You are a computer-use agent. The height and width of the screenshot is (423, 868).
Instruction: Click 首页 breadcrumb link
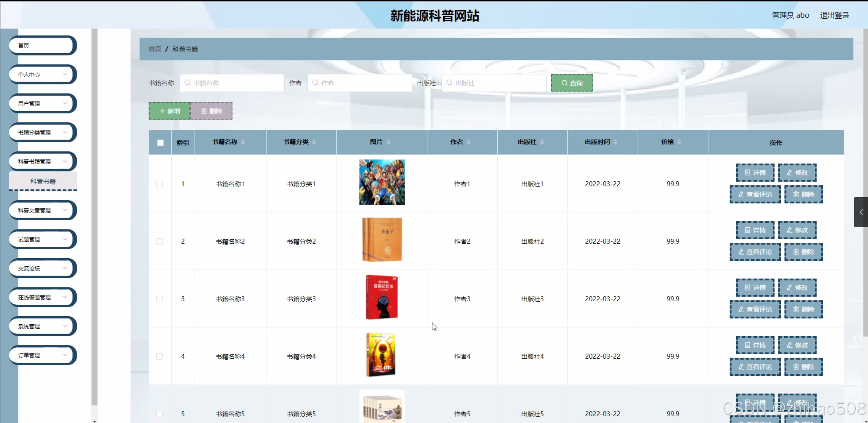pos(155,49)
